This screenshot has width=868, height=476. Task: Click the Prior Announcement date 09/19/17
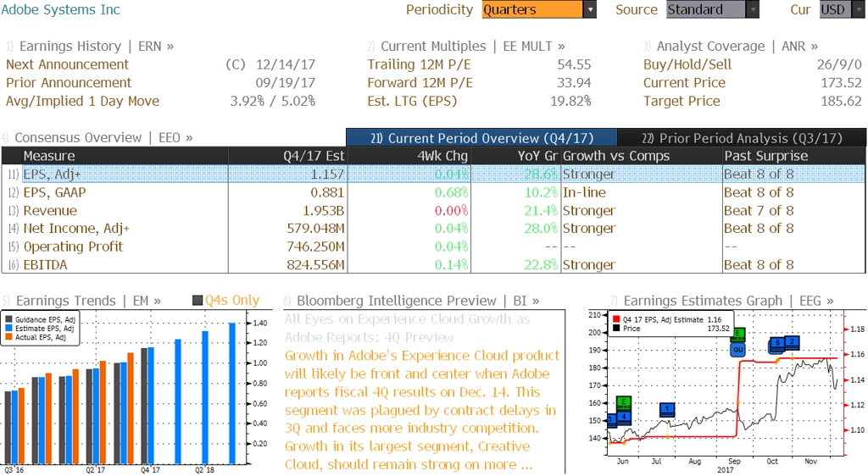(285, 83)
